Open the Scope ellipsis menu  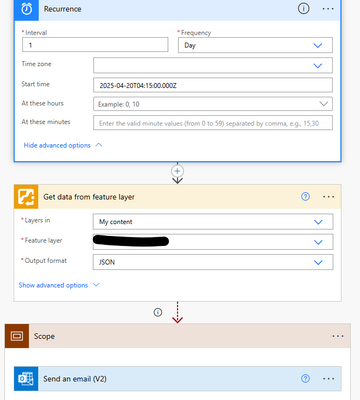(338, 336)
